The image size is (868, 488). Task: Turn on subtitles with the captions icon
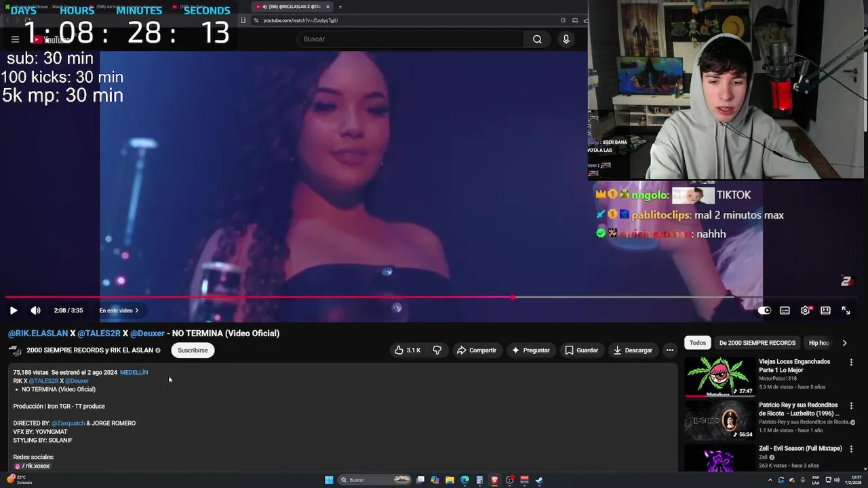pyautogui.click(x=785, y=310)
